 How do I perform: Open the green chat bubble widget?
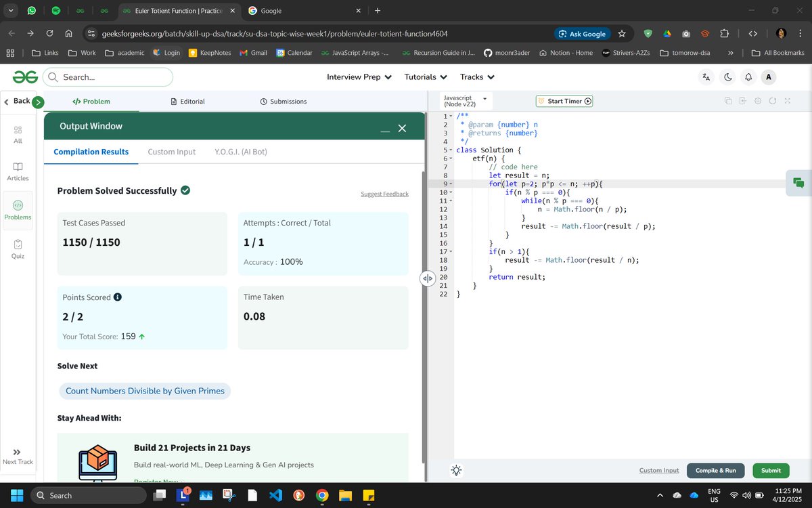[x=798, y=182]
